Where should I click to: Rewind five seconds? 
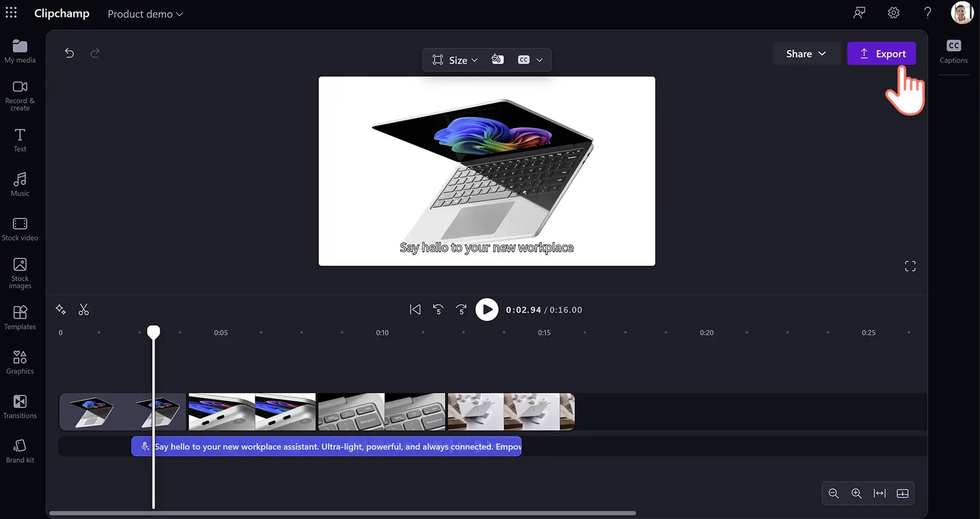point(438,309)
